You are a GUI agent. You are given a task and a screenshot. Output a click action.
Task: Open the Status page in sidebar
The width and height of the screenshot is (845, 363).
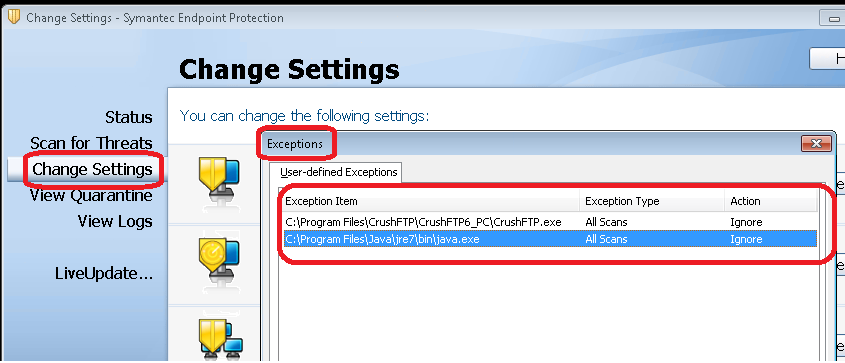[129, 117]
